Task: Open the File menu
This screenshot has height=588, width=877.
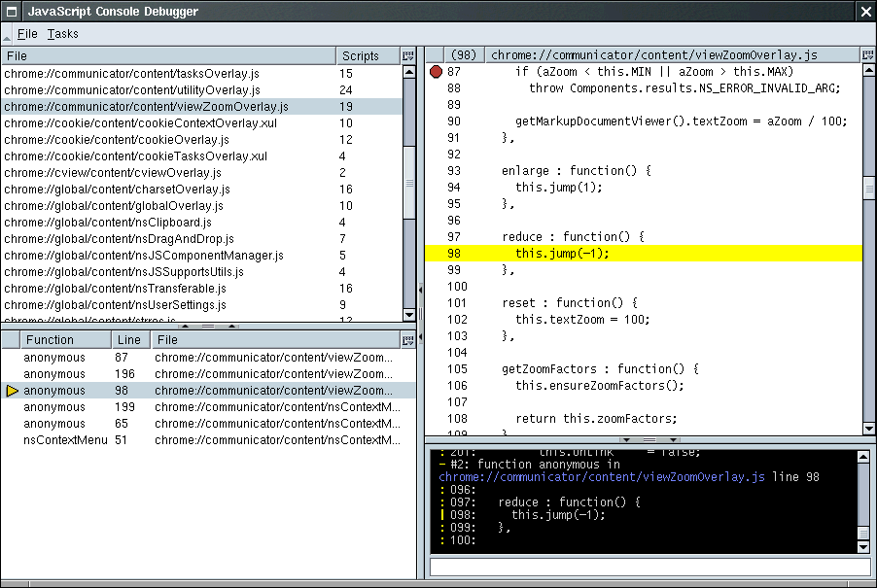Action: click(x=27, y=34)
